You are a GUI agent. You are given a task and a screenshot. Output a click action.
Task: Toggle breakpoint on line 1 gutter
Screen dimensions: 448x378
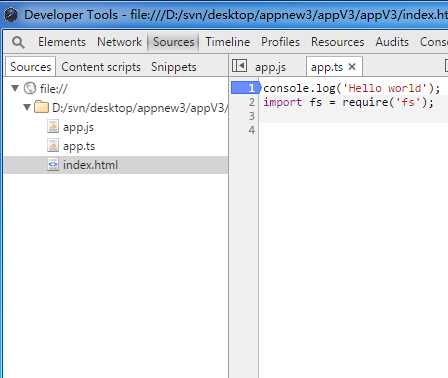tap(245, 88)
